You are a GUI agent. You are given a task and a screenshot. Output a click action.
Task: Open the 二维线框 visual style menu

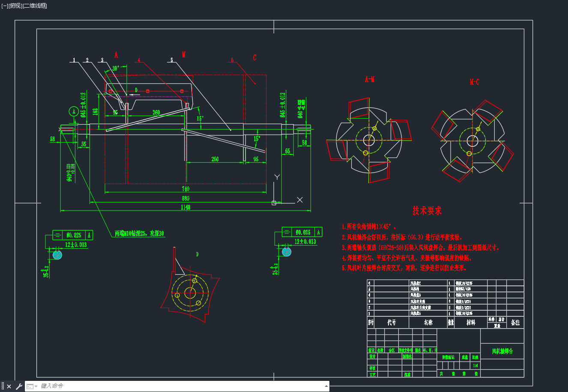pos(35,6)
